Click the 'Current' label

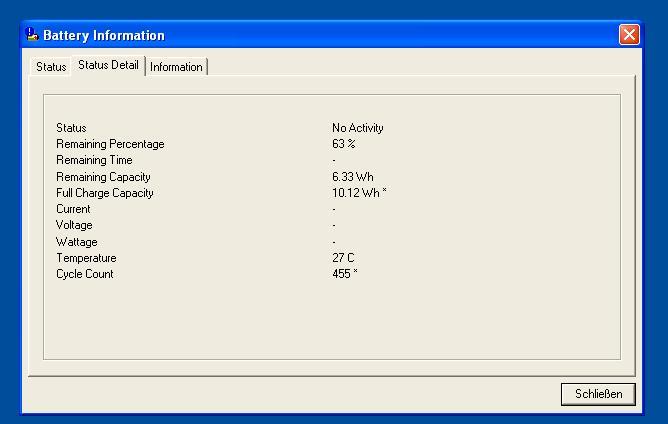pos(73,209)
